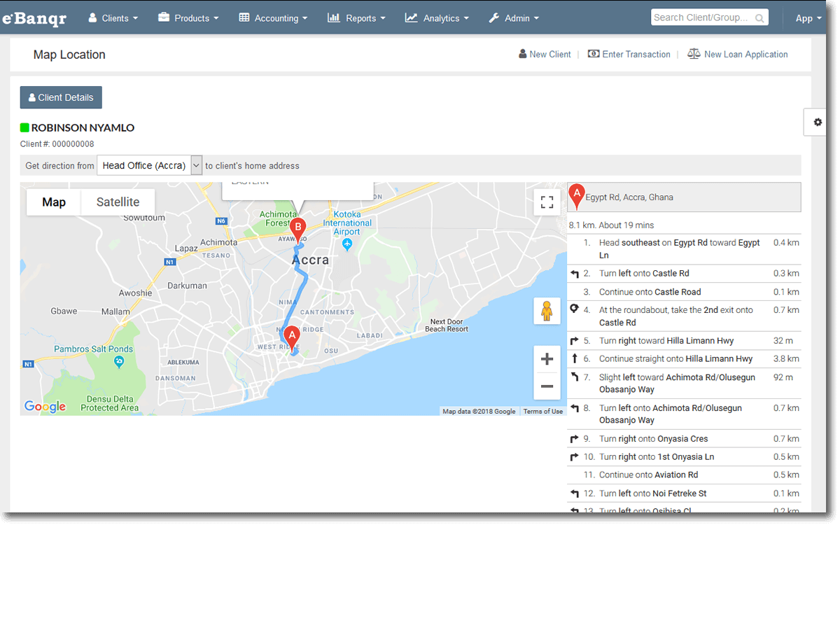The width and height of the screenshot is (840, 623).
Task: Open the Clients menu
Action: click(x=113, y=18)
